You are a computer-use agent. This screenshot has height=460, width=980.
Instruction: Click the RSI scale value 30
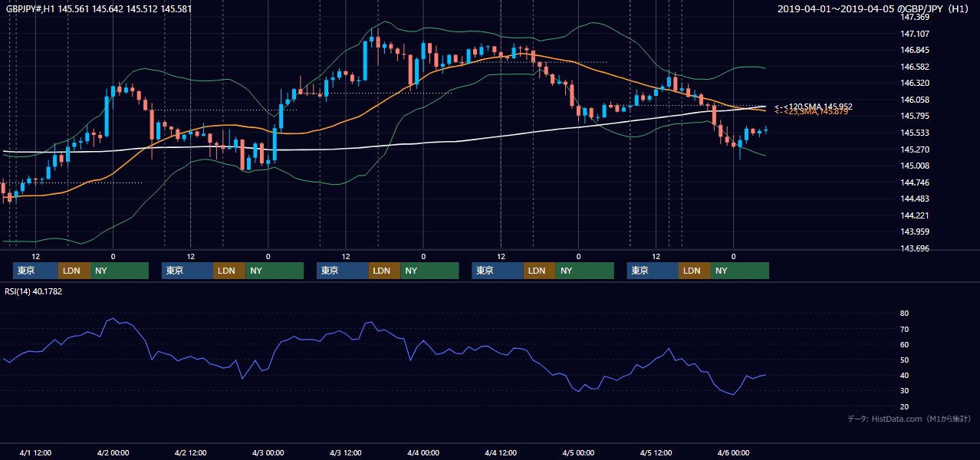(904, 390)
